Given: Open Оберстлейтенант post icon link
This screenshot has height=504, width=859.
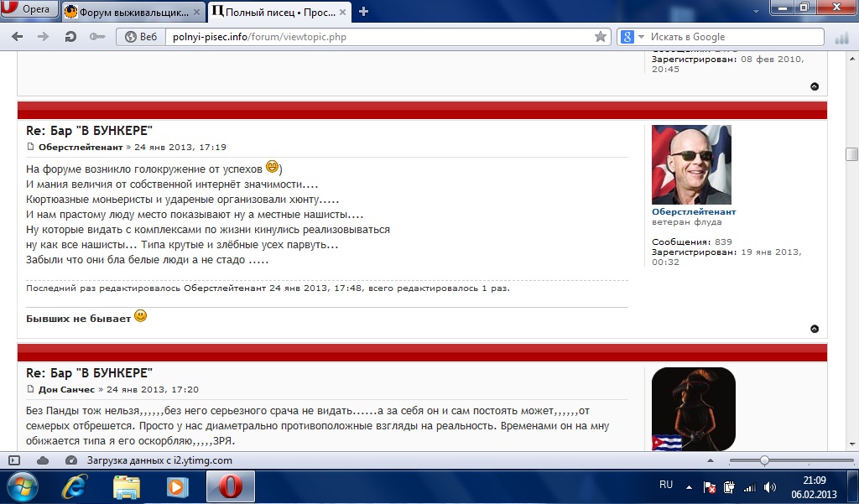Looking at the screenshot, I should tap(31, 147).
